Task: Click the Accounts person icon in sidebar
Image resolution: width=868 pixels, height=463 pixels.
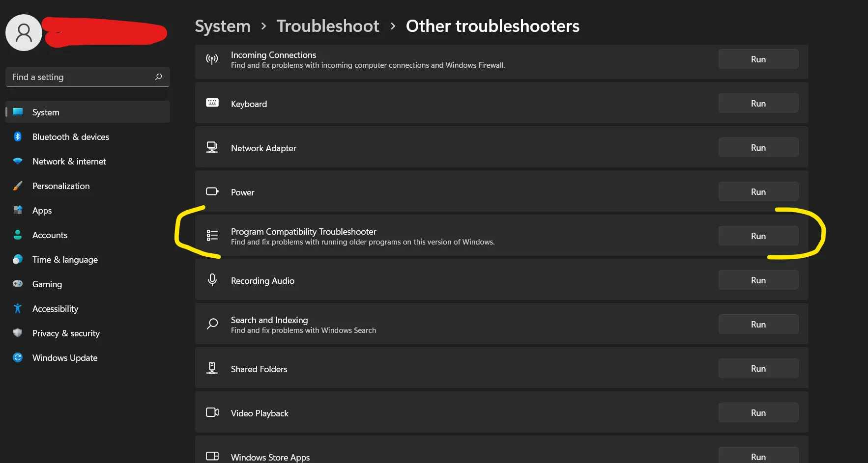Action: 18,235
